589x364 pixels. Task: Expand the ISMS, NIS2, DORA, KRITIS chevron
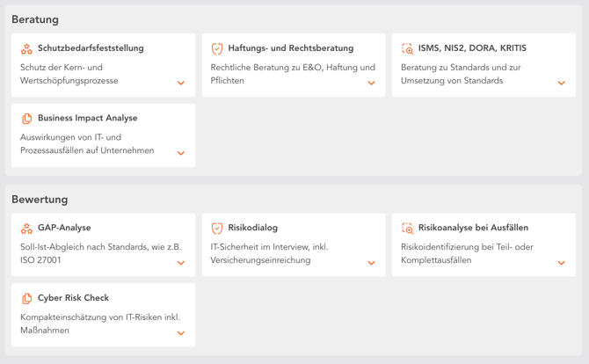pos(562,84)
